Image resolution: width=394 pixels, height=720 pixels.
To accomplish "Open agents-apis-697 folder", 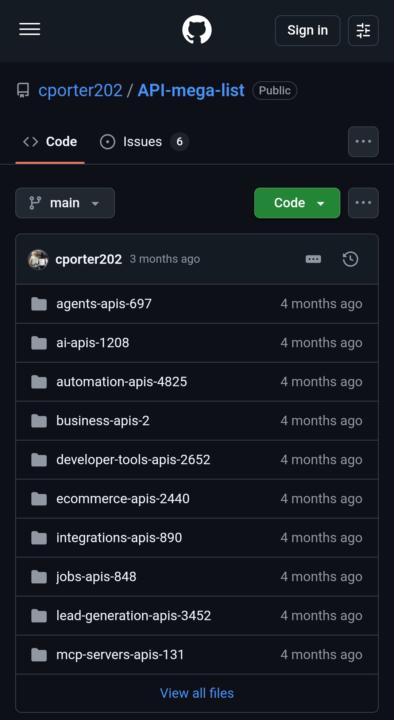I will coord(104,304).
